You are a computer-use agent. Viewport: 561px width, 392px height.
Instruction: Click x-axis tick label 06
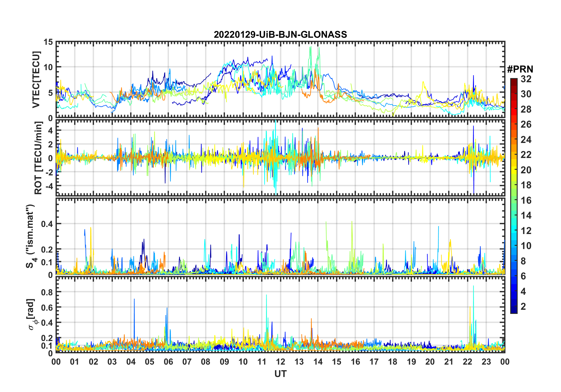168,362
